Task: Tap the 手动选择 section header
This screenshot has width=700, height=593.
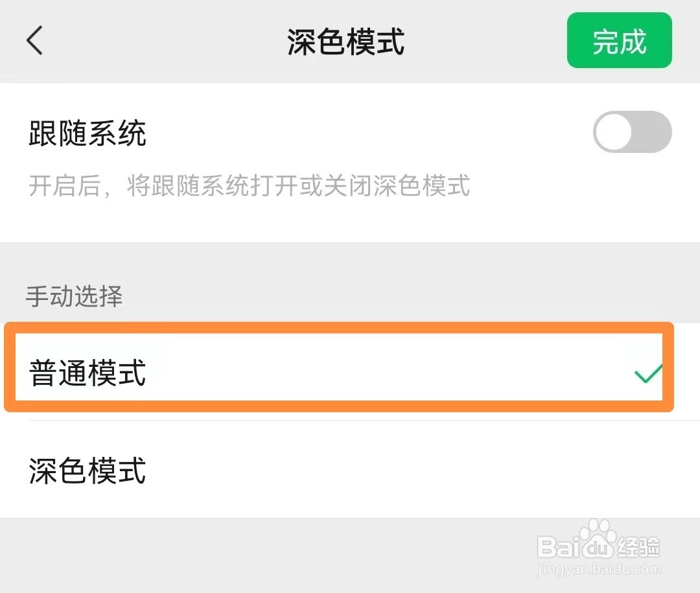Action: coord(74,296)
